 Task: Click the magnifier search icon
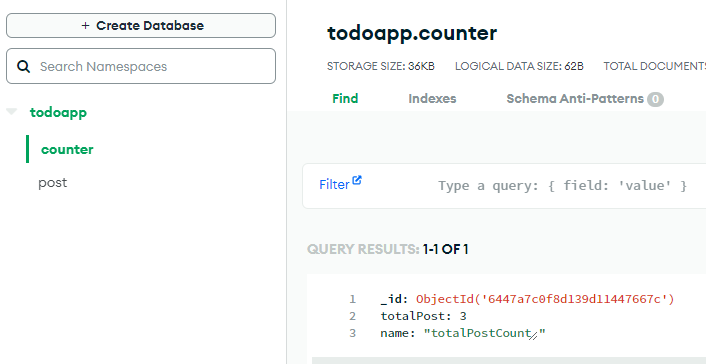coord(23,67)
